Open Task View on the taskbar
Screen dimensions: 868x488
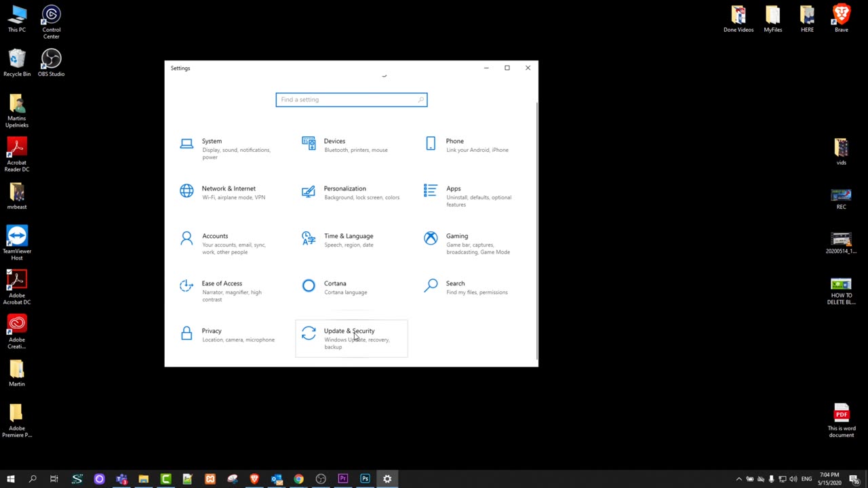tap(54, 479)
